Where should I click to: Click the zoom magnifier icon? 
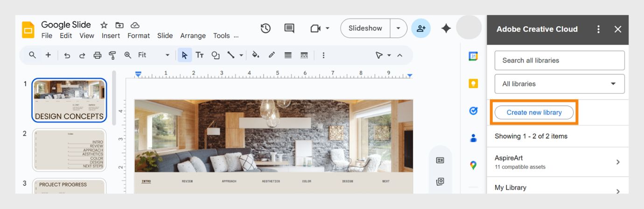tap(127, 55)
